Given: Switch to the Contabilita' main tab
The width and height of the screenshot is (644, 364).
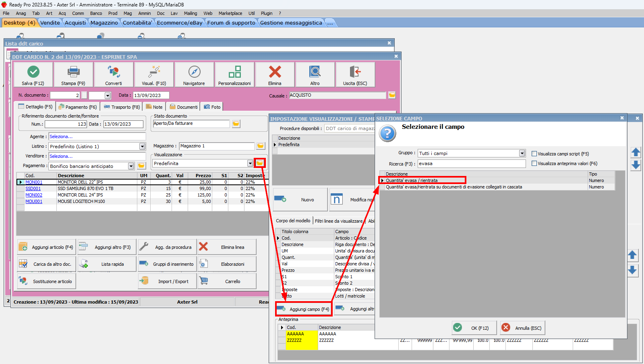Looking at the screenshot, I should (x=137, y=23).
